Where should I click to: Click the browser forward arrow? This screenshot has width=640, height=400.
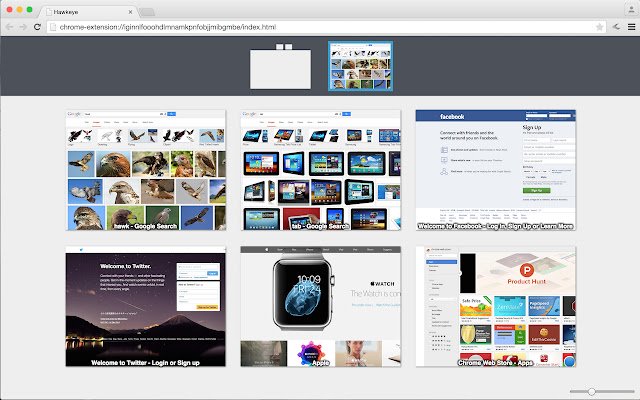tap(23, 27)
